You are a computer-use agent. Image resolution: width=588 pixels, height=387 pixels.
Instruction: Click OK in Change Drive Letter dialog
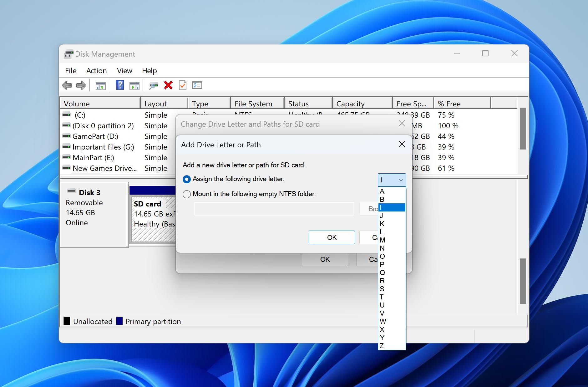[x=325, y=259]
